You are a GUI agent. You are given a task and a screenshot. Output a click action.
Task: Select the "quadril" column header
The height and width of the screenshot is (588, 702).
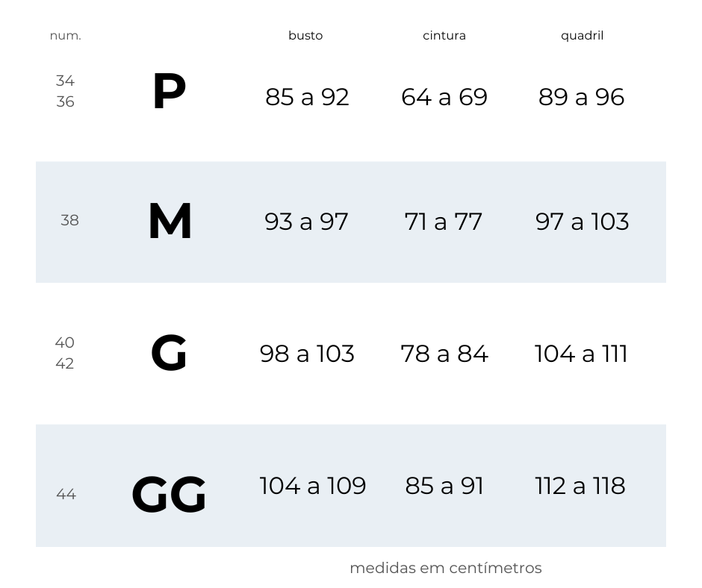click(582, 36)
